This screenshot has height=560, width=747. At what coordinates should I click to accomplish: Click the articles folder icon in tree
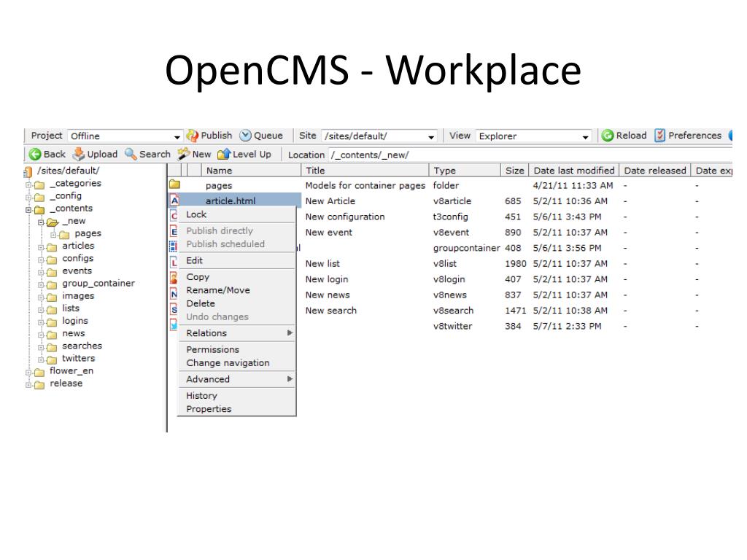click(x=52, y=247)
